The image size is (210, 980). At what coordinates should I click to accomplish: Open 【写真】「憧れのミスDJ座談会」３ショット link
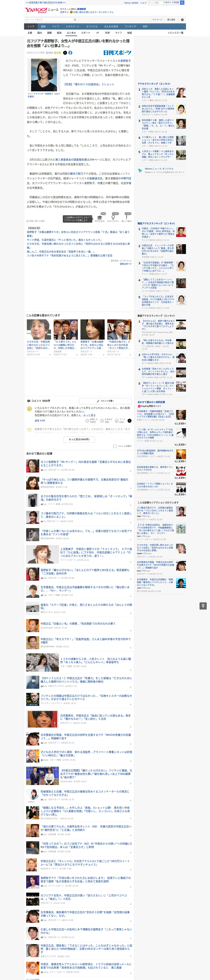88,84
